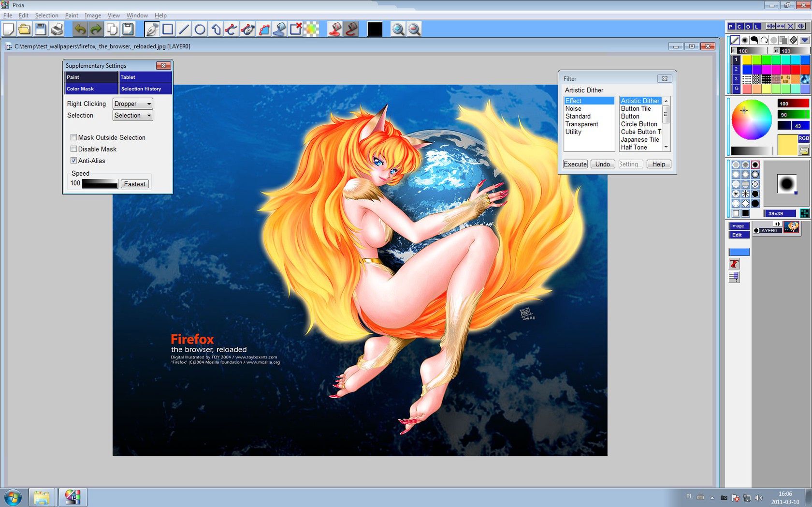Click the Save floppy disk icon
The width and height of the screenshot is (812, 507).
pyautogui.click(x=41, y=30)
